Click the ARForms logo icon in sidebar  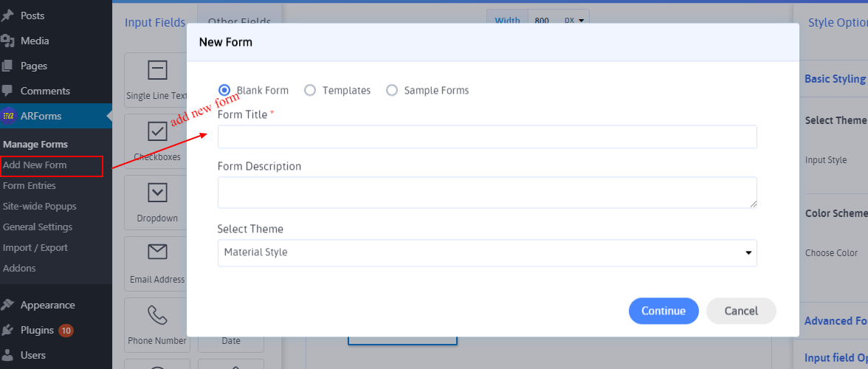(8, 116)
